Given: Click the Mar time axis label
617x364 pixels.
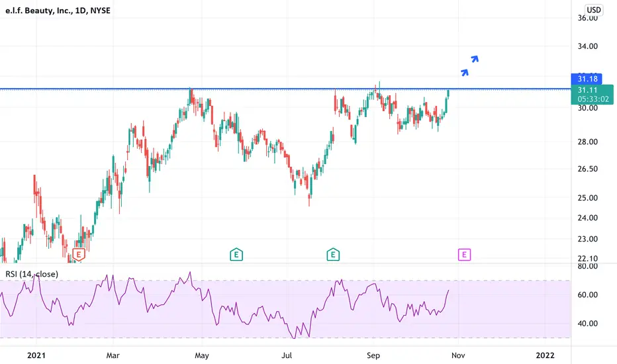Looking at the screenshot, I should pyautogui.click(x=113, y=355).
